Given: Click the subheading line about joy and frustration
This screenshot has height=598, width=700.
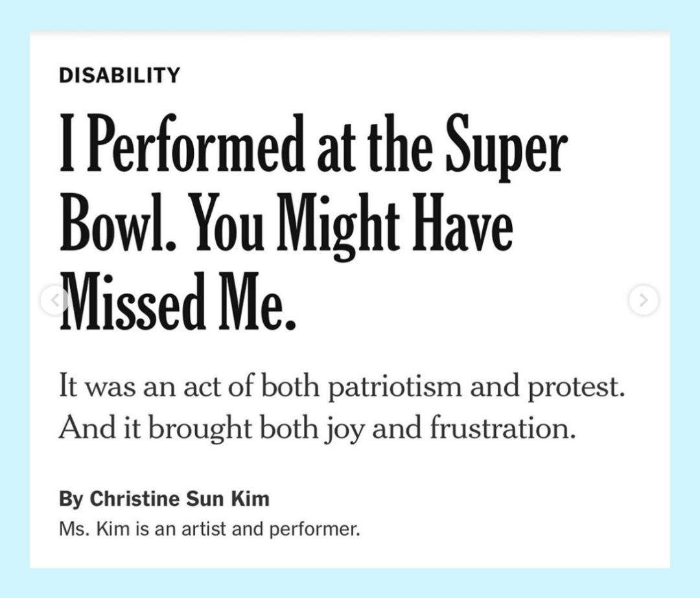Looking at the screenshot, I should pos(317,428).
